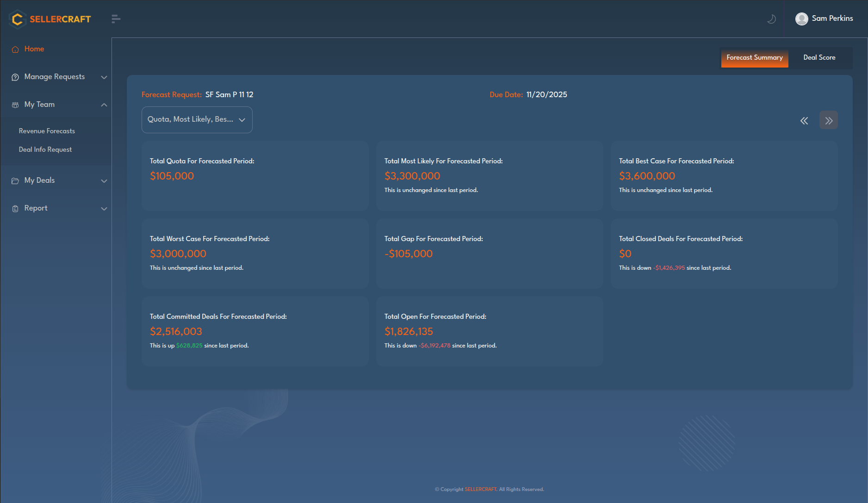
Task: Open Deal Info Request in sidebar
Action: (45, 150)
